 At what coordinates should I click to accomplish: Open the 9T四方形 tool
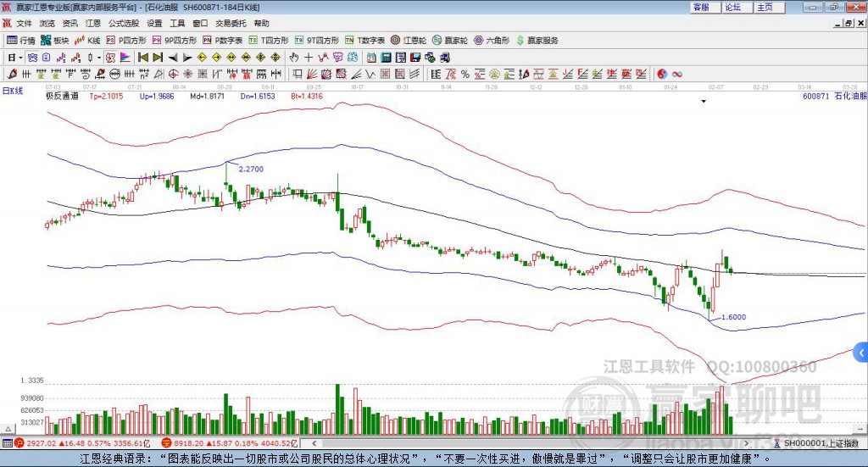316,41
